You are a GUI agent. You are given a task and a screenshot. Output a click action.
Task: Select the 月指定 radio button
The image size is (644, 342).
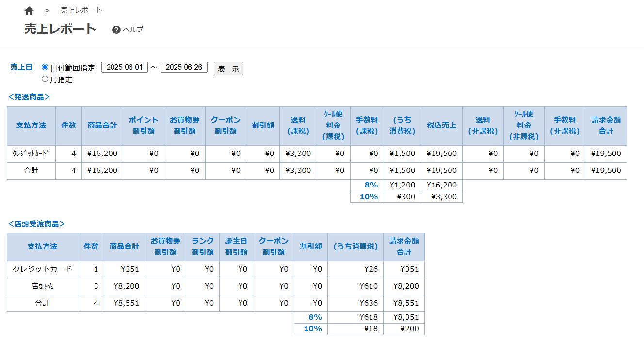click(x=45, y=79)
